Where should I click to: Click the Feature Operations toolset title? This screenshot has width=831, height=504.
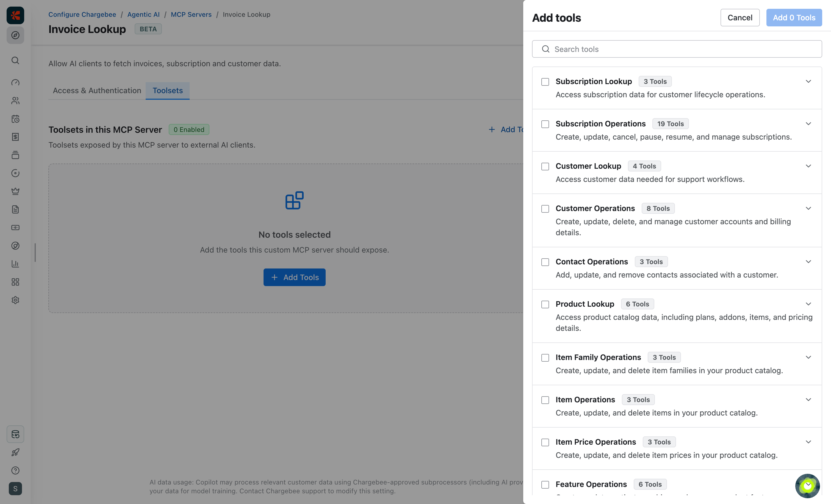click(591, 484)
